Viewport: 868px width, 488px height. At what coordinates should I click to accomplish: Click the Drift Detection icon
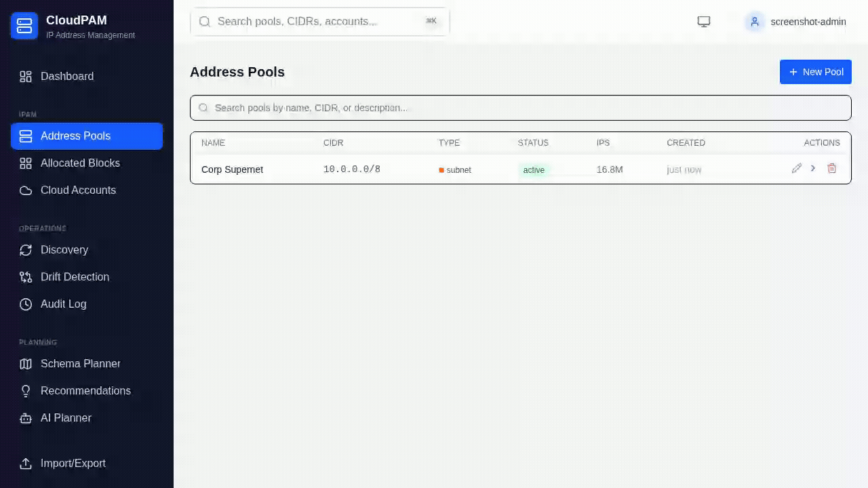point(26,277)
